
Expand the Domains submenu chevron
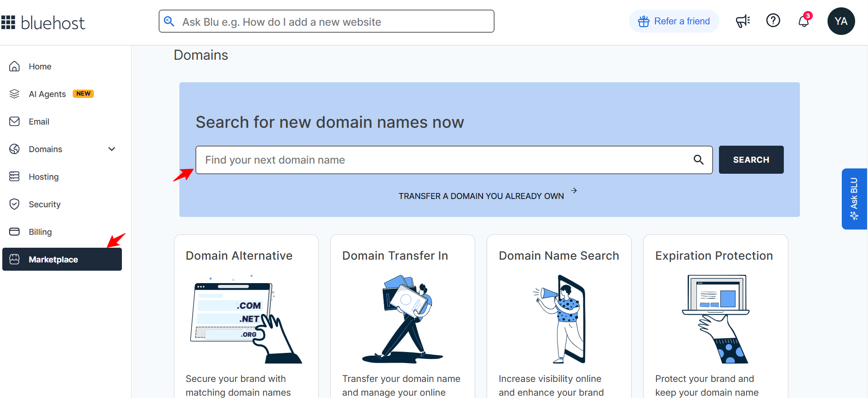pyautogui.click(x=112, y=149)
